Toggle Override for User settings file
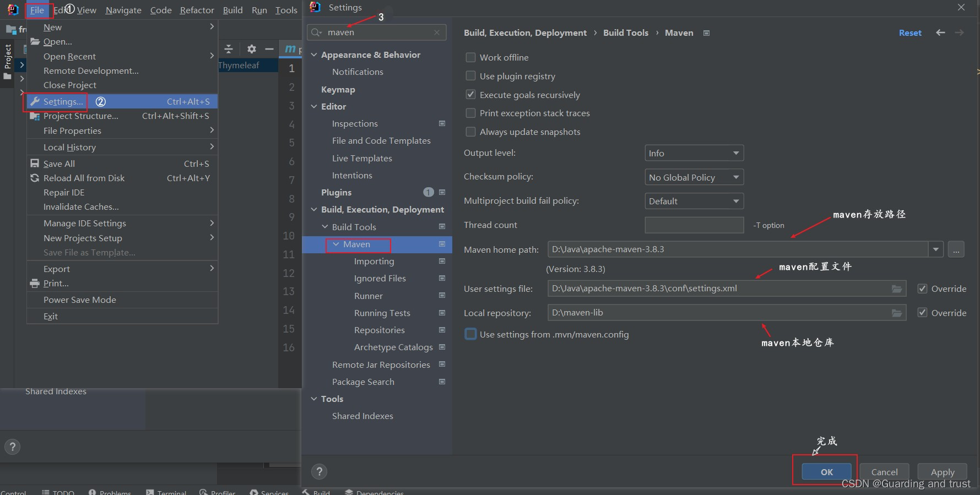980x495 pixels. tap(922, 289)
